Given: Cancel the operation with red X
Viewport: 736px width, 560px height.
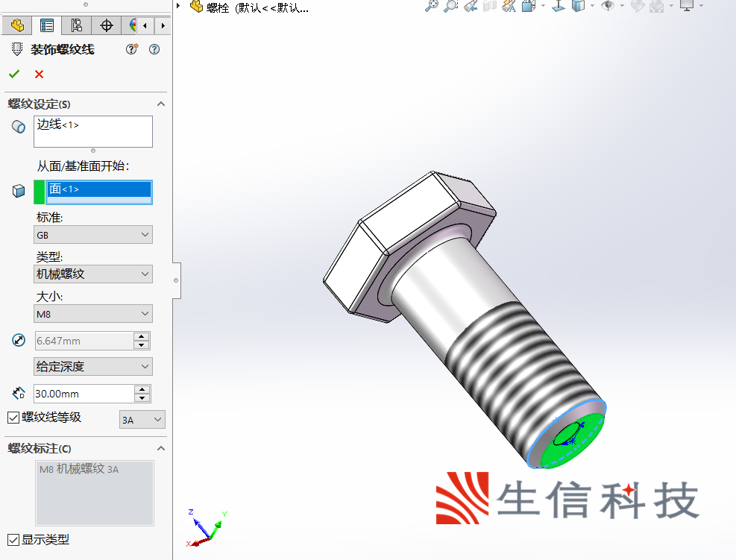Looking at the screenshot, I should (x=39, y=74).
